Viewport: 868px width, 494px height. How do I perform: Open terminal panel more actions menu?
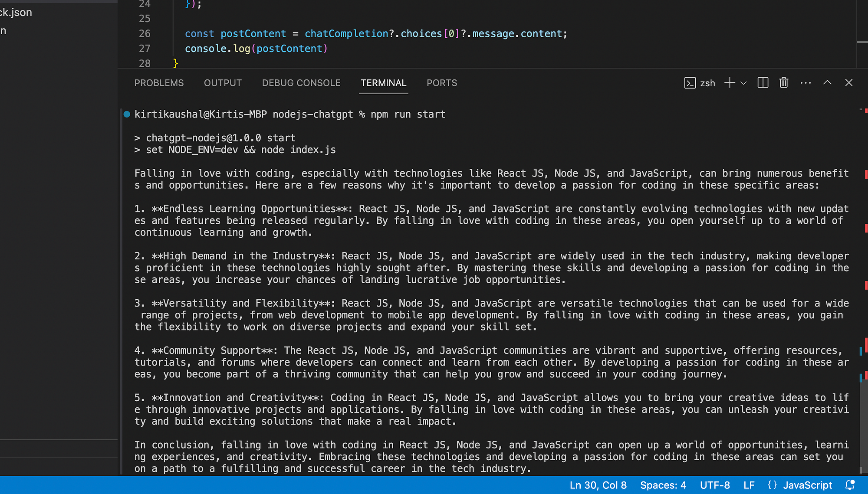[806, 83]
